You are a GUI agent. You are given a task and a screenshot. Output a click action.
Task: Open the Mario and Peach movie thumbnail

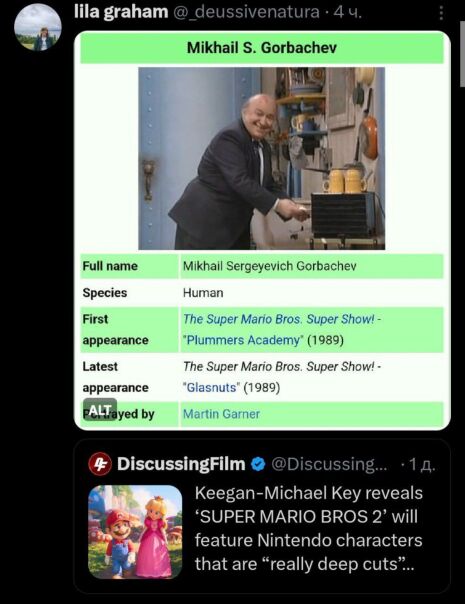click(135, 532)
